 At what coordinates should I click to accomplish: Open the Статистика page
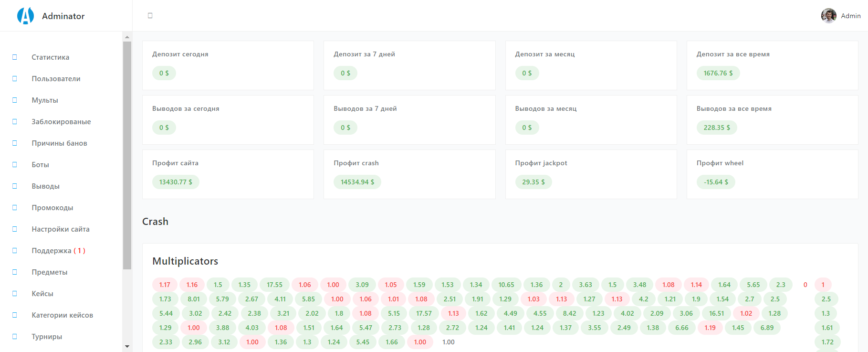click(x=51, y=57)
